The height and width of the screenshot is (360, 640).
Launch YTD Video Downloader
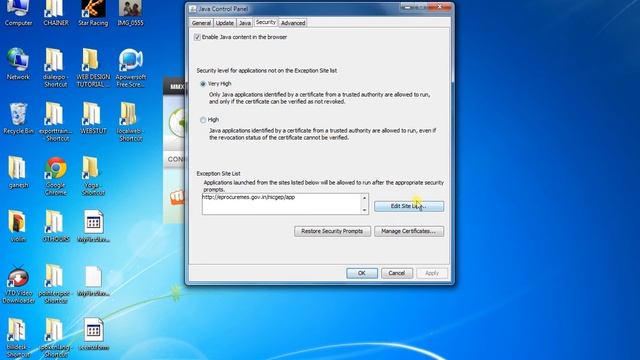(18, 284)
